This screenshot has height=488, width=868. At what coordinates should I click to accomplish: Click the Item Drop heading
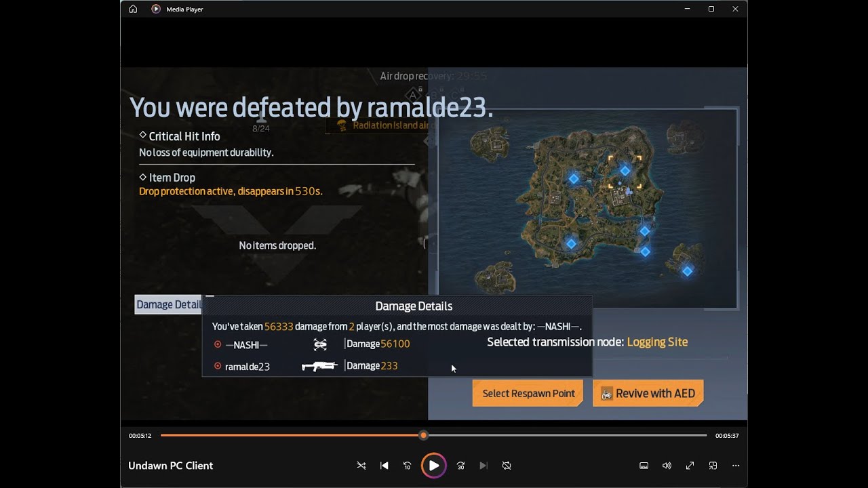172,178
